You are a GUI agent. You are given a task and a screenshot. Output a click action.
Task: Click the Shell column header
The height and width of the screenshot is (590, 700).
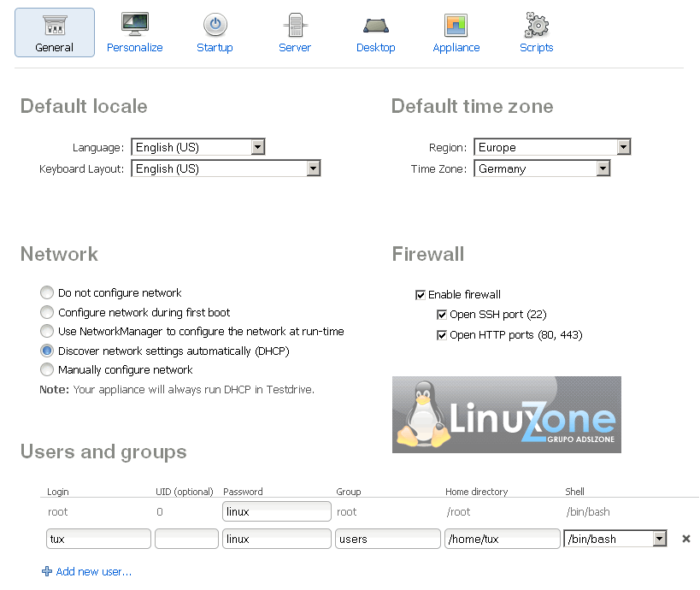(574, 492)
